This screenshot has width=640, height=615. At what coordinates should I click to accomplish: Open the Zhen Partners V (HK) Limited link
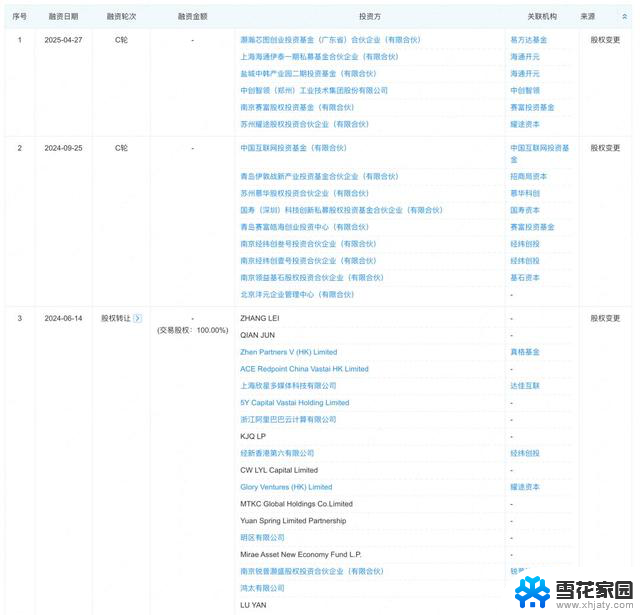point(289,352)
